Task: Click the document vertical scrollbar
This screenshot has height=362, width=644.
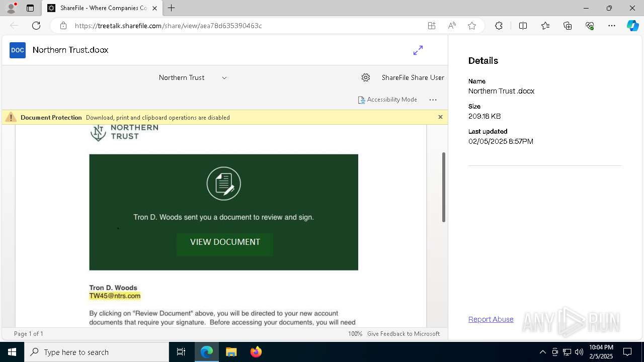Action: pos(444,187)
